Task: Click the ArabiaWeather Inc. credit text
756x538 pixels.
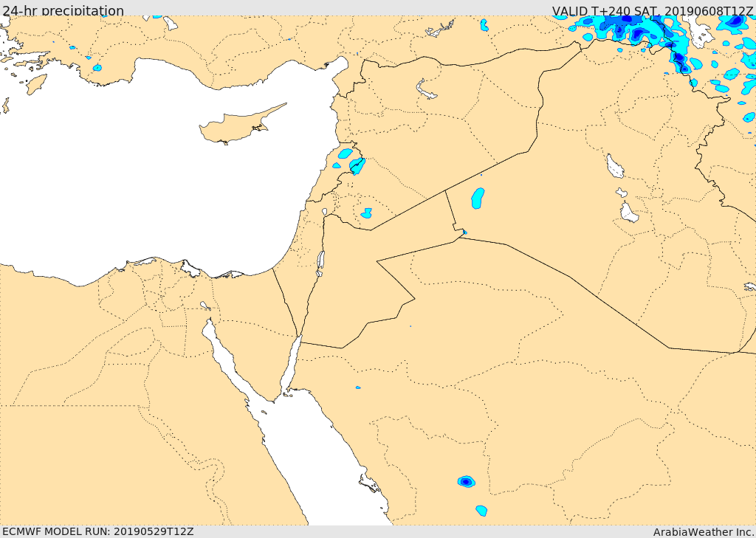Action: tap(704, 531)
